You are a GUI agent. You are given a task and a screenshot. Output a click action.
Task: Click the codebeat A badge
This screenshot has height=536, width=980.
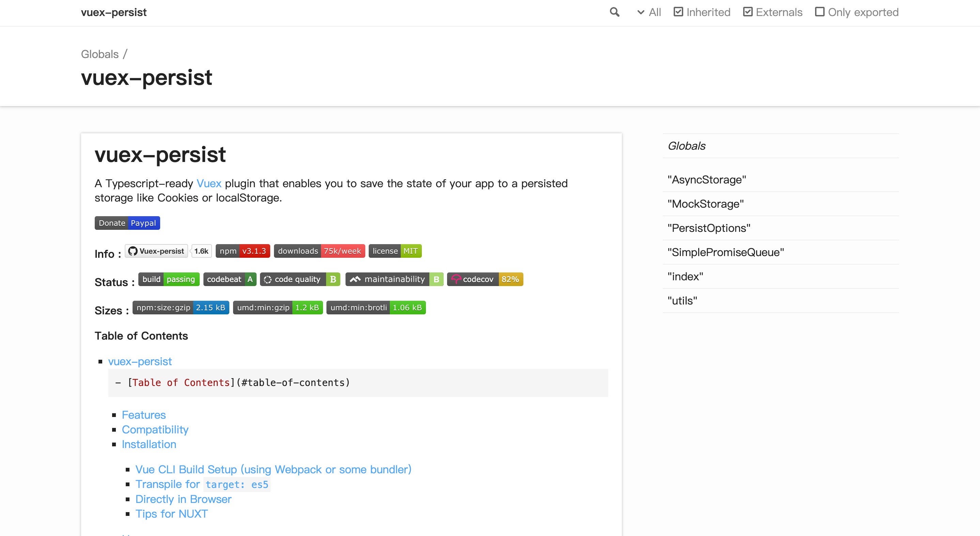coord(229,279)
